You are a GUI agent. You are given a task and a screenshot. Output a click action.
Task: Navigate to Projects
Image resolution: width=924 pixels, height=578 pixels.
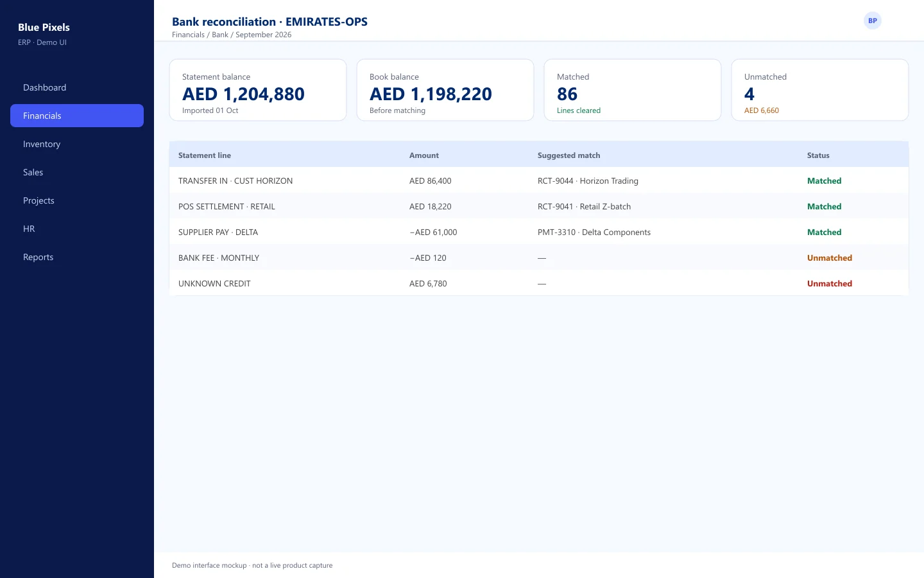pos(77,200)
